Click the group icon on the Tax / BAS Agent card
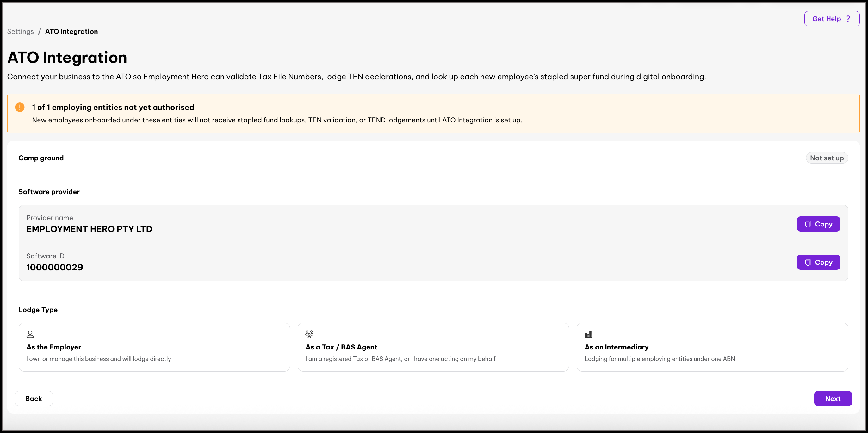 click(x=309, y=334)
